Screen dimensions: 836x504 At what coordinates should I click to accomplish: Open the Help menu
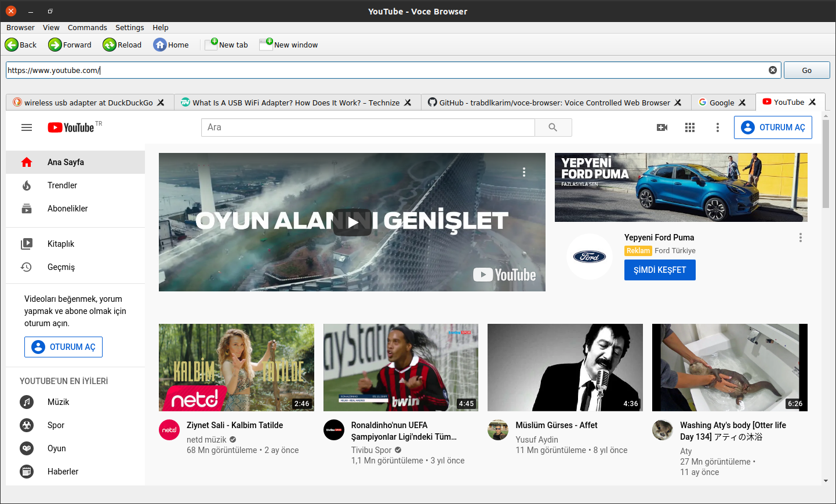[x=161, y=27]
